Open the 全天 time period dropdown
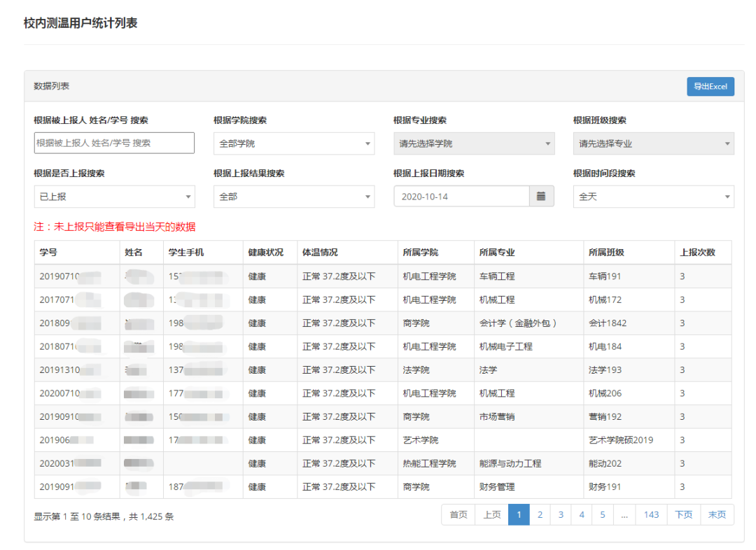The height and width of the screenshot is (550, 756). [x=653, y=197]
